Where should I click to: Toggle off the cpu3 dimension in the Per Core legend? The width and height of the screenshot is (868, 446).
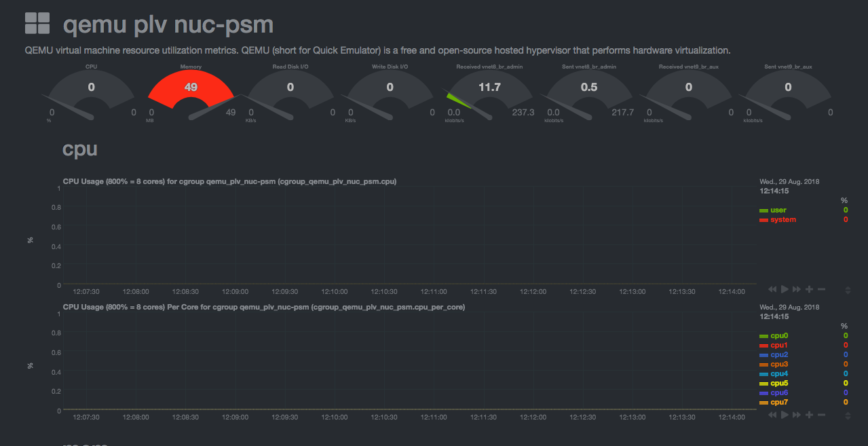point(777,364)
